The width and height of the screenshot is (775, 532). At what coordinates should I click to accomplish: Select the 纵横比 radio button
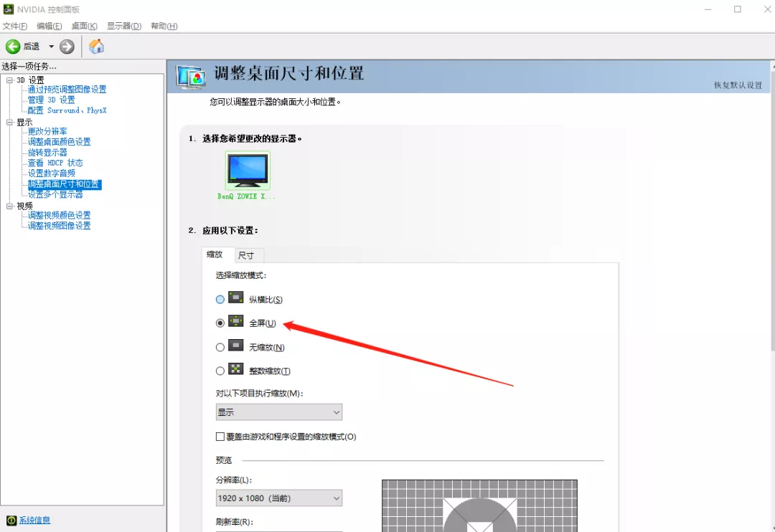coord(220,300)
